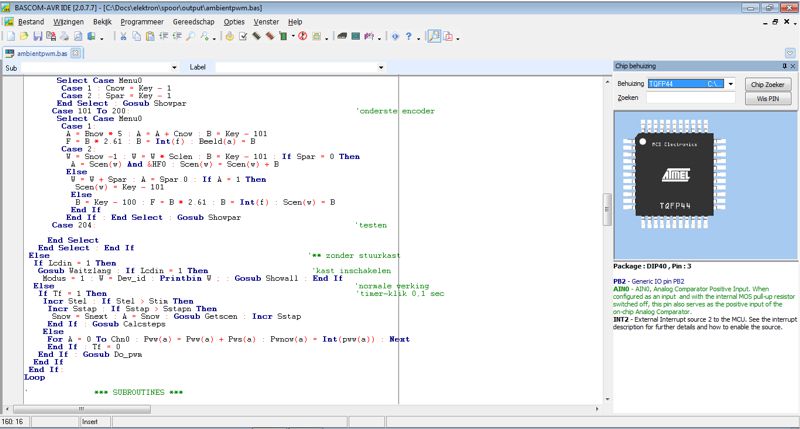This screenshot has height=429, width=800.
Task: Click the editor scroll-up arrow
Action: click(x=607, y=82)
